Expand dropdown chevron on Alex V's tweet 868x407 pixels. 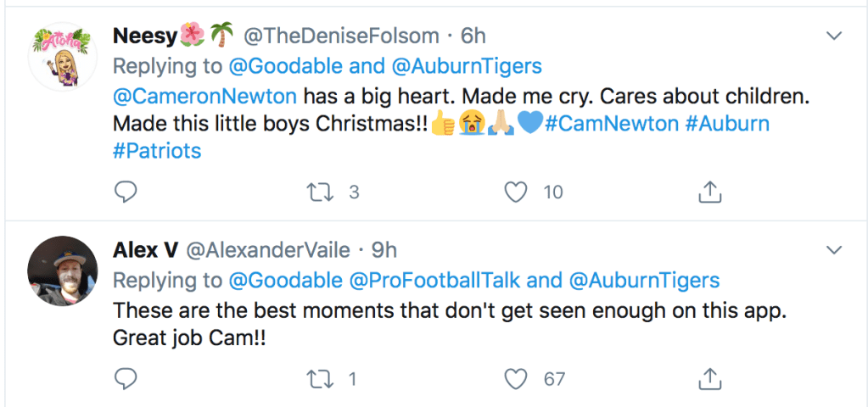coord(834,250)
